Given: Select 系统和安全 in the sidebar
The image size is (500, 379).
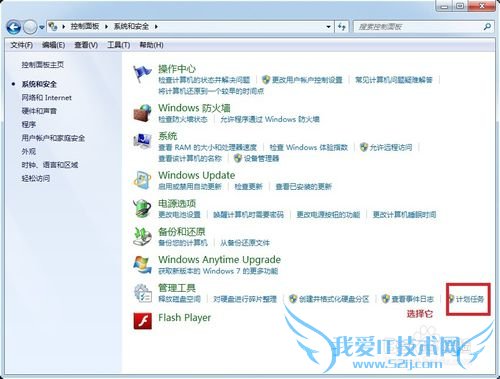Looking at the screenshot, I should (x=39, y=84).
